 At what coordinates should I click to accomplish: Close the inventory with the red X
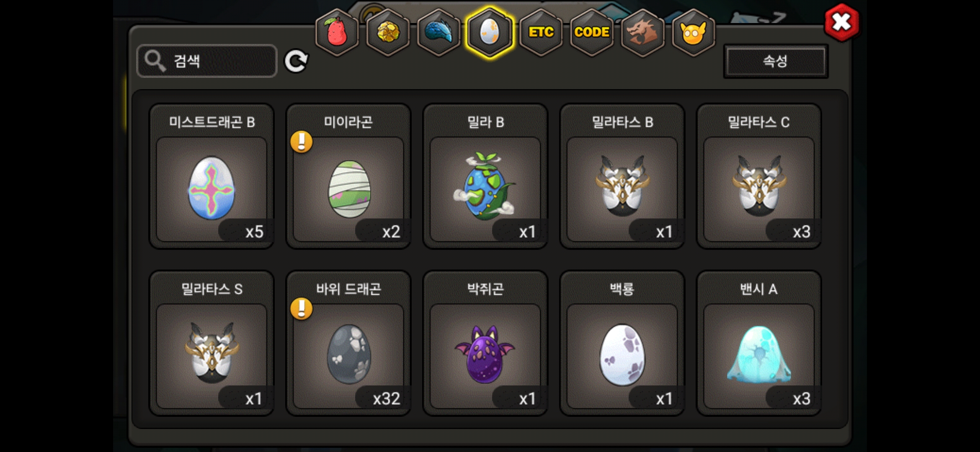(841, 22)
